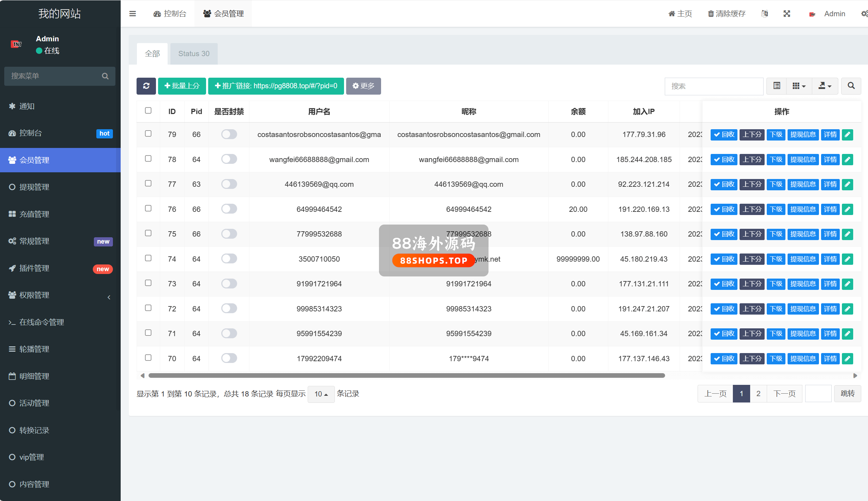Click the sidebar menu search icon
868x501 pixels.
click(105, 76)
